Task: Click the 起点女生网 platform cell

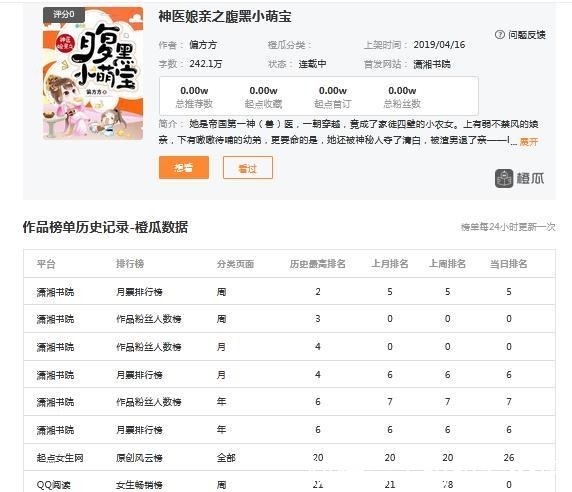Action: click(x=60, y=458)
